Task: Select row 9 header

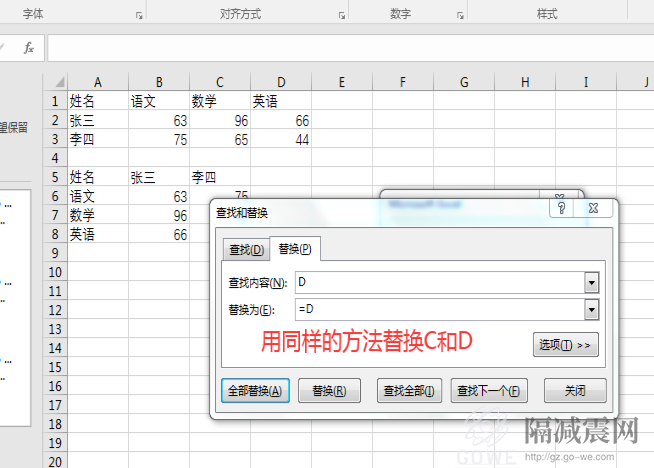Action: coord(55,253)
